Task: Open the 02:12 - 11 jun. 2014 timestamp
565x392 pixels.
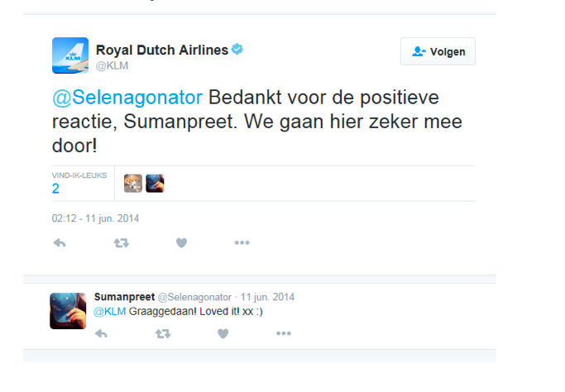Action: (x=95, y=219)
